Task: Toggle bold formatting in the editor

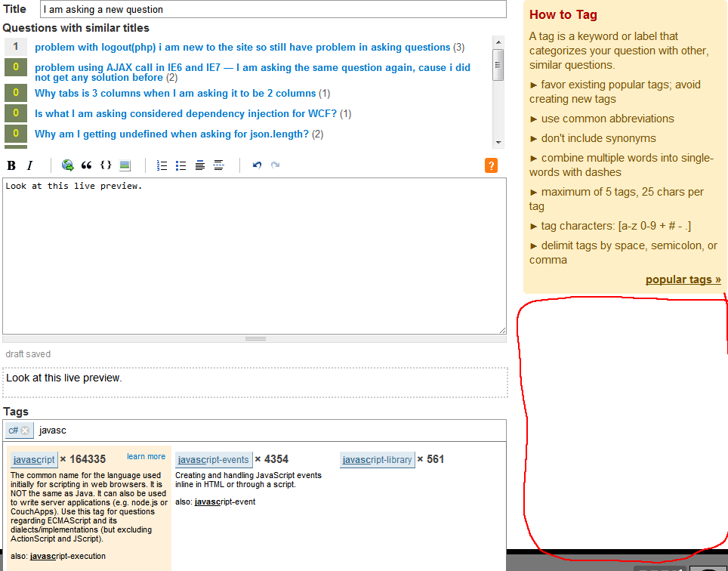Action: (11, 165)
